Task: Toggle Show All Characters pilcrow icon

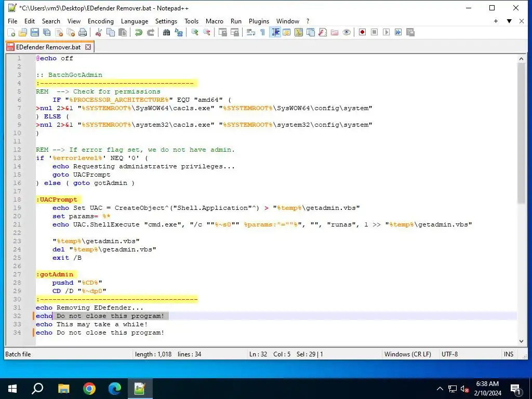Action: coord(262,32)
